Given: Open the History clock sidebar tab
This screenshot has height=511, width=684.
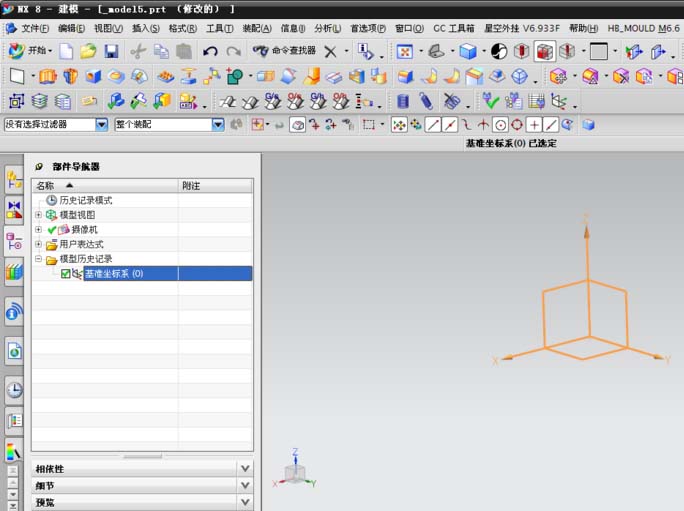Looking at the screenshot, I should 14,390.
